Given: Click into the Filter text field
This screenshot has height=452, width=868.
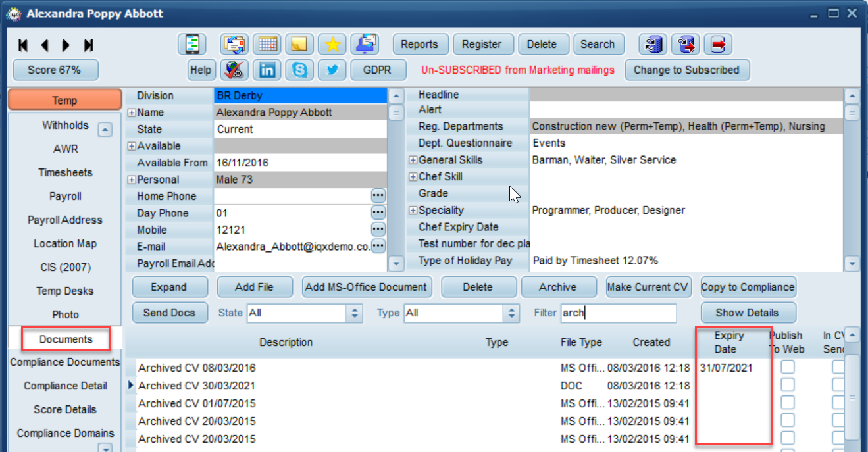Looking at the screenshot, I should 618,313.
